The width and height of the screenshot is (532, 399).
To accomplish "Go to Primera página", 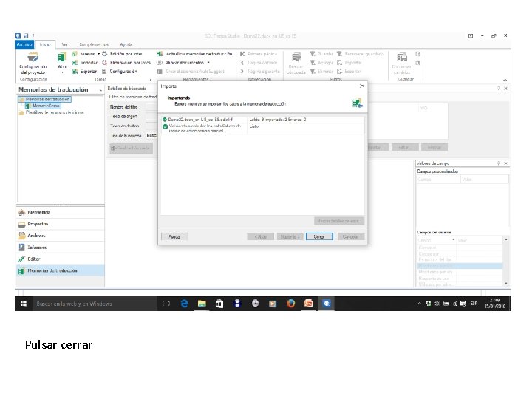I will click(x=259, y=54).
